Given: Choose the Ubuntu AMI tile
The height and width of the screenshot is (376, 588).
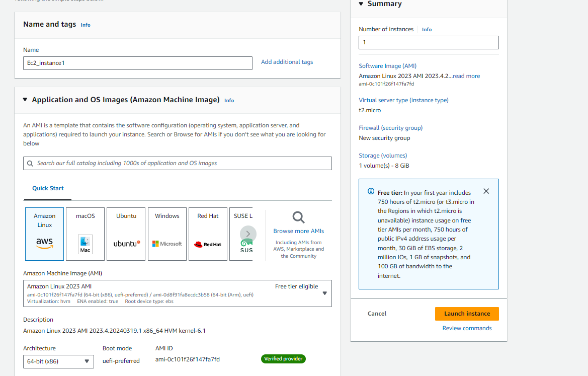Looking at the screenshot, I should (x=126, y=234).
